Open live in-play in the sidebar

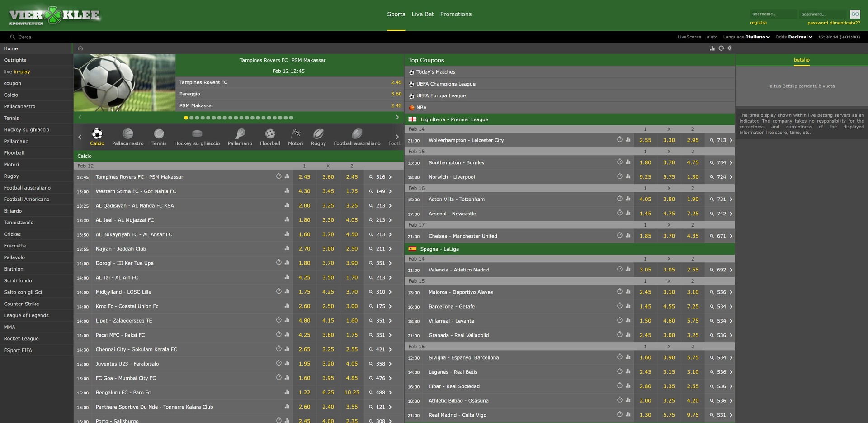(x=36, y=72)
